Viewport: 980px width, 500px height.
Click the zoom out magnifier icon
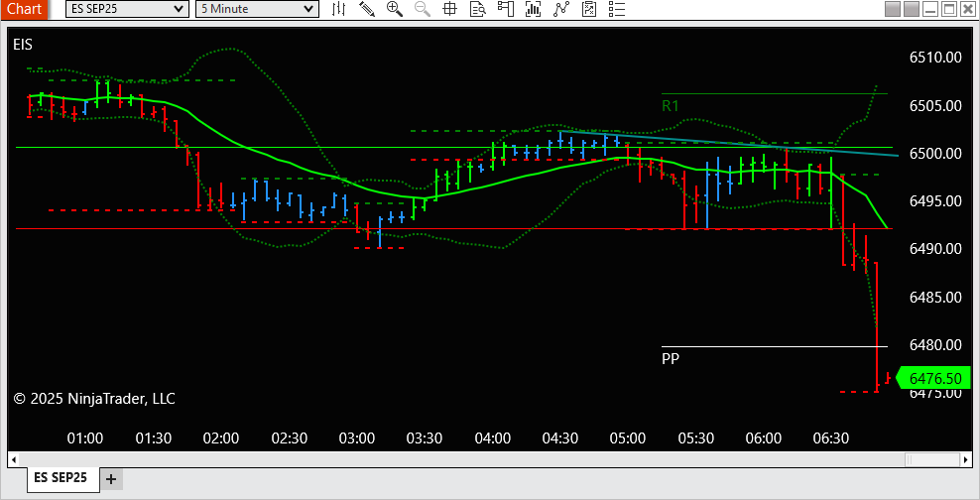423,9
